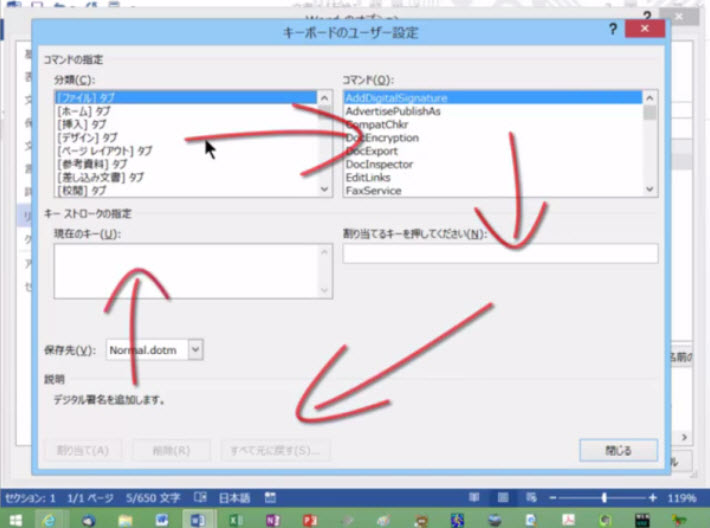The width and height of the screenshot is (710, 528).
Task: Launch PowerPoint from the taskbar
Action: (x=310, y=519)
